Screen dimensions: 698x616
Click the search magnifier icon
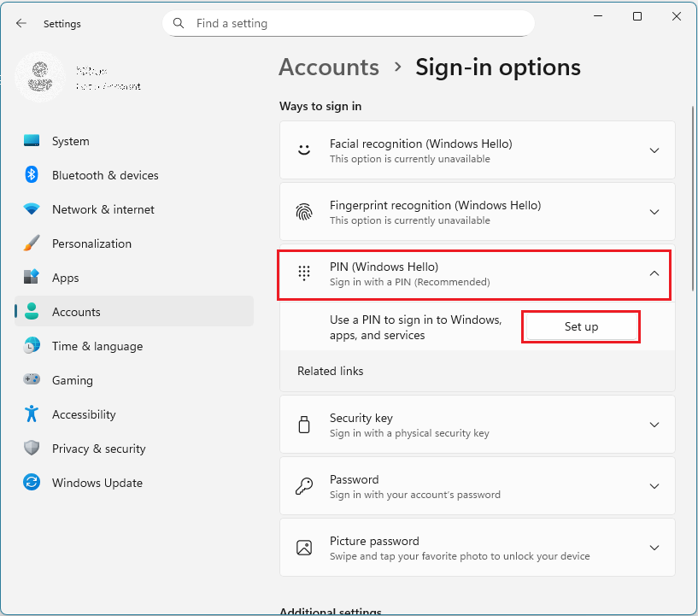click(x=179, y=24)
